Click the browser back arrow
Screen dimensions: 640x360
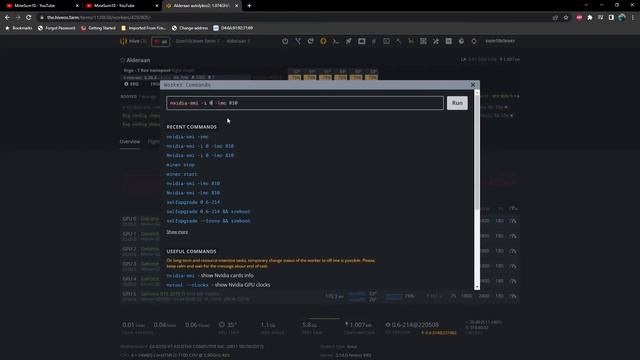pos(7,18)
